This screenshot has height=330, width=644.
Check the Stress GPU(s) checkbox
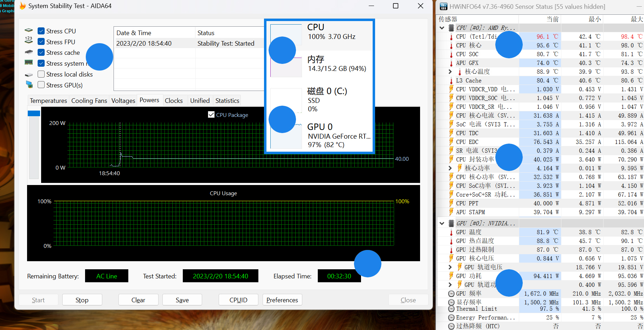[41, 85]
